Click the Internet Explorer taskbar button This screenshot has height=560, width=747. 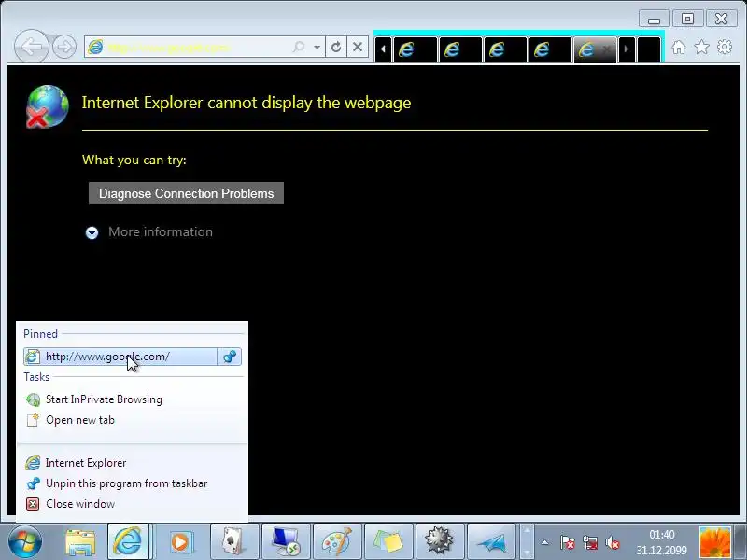128,542
